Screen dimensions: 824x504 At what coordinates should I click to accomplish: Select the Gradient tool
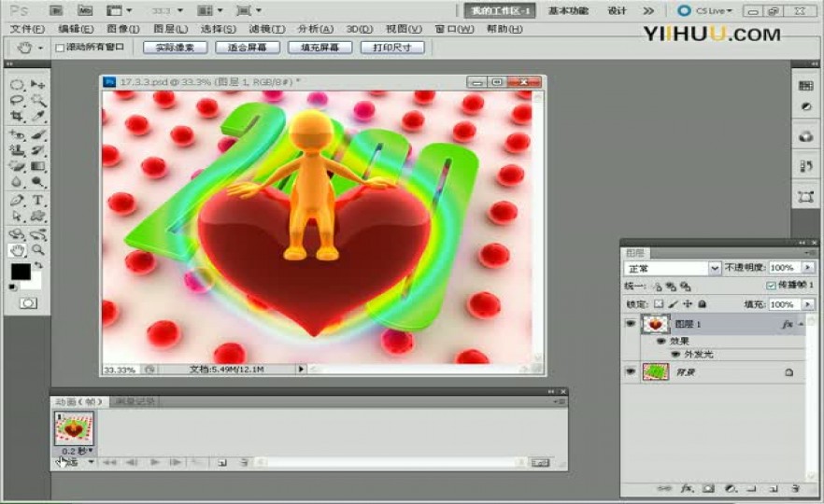pyautogui.click(x=37, y=166)
